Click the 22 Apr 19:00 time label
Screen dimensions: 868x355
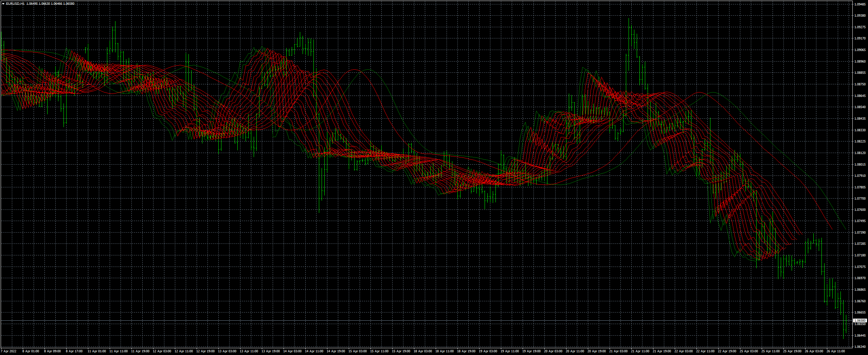727,351
